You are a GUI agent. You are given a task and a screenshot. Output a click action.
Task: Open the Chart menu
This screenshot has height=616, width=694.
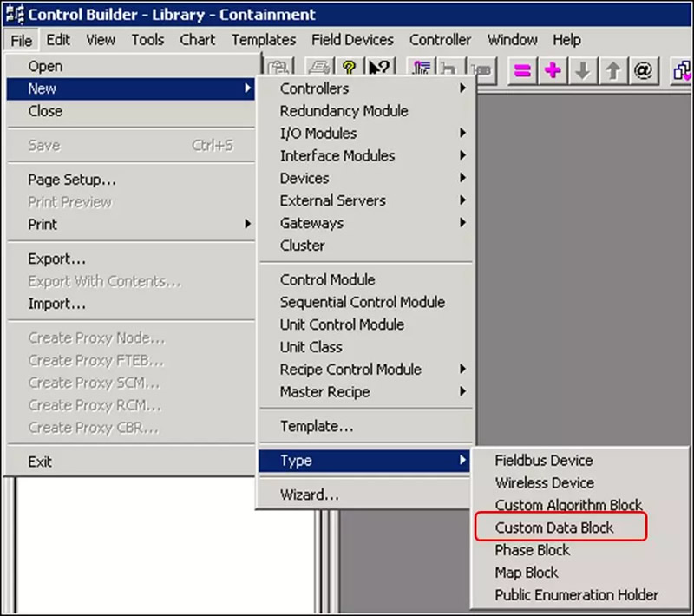tap(197, 40)
